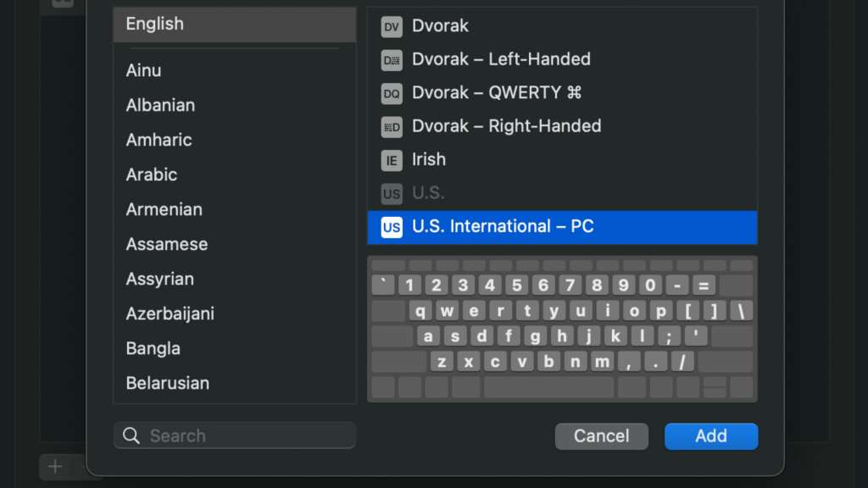Select the U.S. International – PC icon
This screenshot has height=488, width=868.
[391, 226]
